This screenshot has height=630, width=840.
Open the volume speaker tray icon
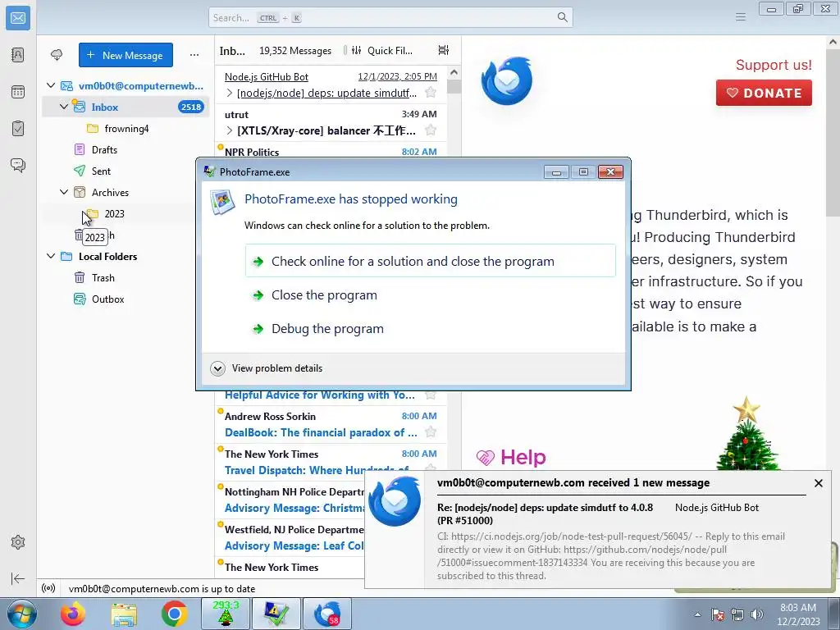pyautogui.click(x=756, y=614)
